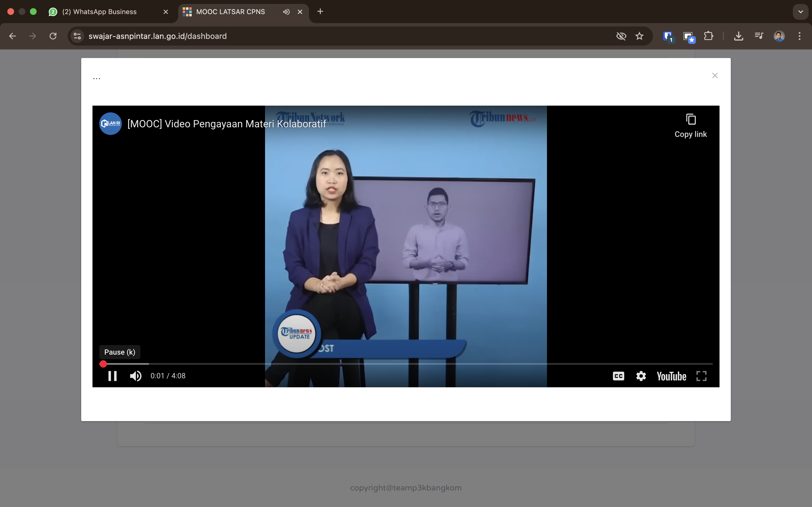Open a new browser tab
This screenshot has width=812, height=507.
tap(320, 12)
